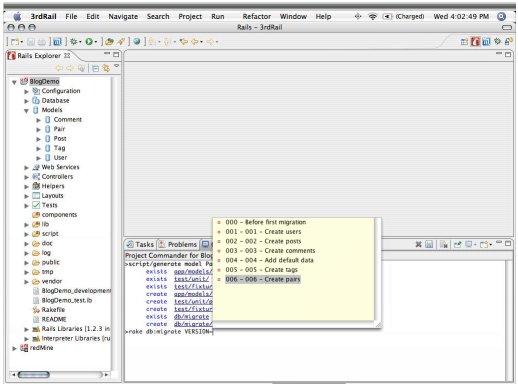Image resolution: width=518 pixels, height=384 pixels.
Task: Open the Run button dropdown arrow
Action: [x=96, y=42]
